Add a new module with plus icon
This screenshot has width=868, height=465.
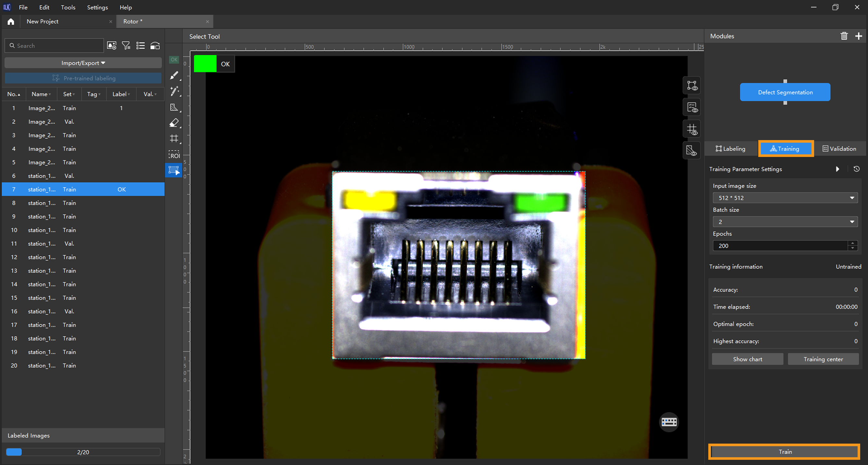859,36
